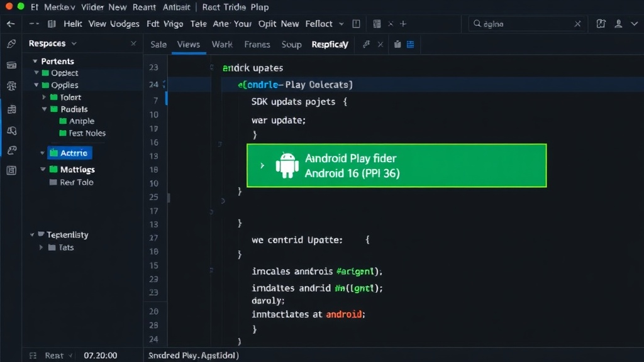Close the Respaces panel
Image resolution: width=644 pixels, height=362 pixels.
133,43
